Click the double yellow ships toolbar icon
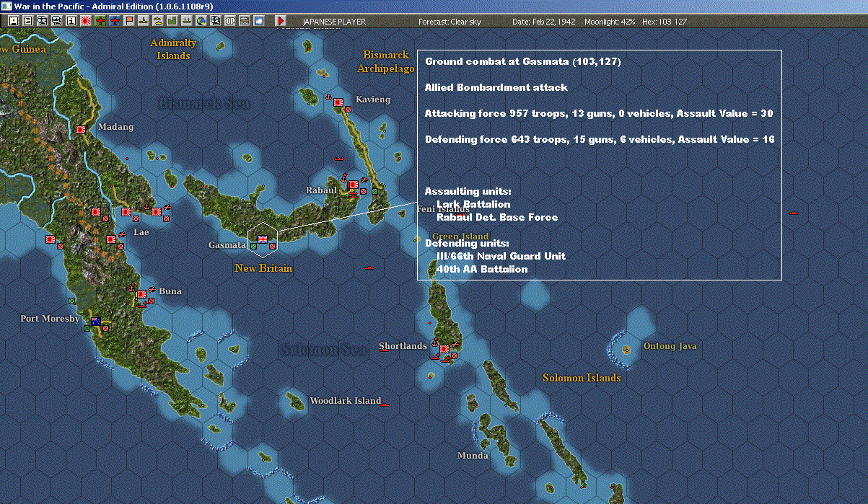The height and width of the screenshot is (504, 868). point(157,21)
